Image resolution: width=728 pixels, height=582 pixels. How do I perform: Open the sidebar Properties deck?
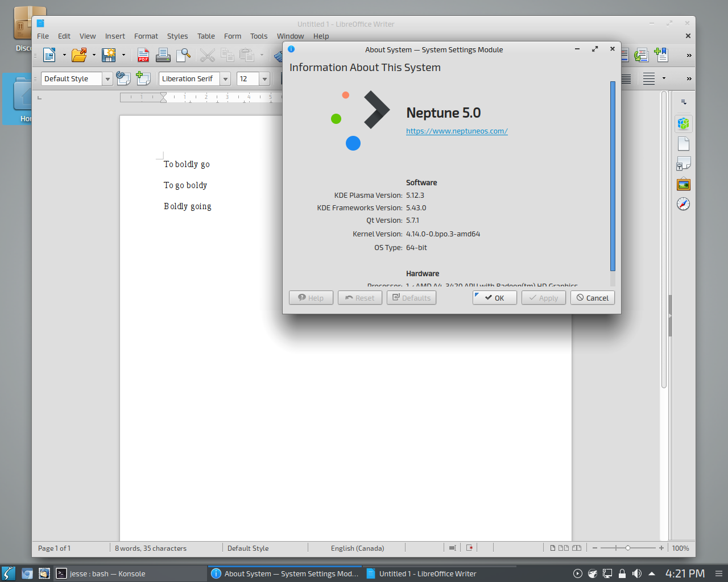[684, 123]
